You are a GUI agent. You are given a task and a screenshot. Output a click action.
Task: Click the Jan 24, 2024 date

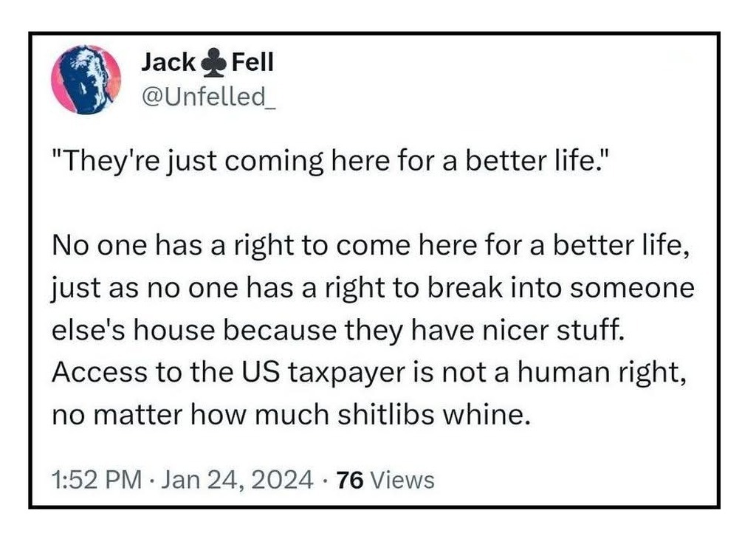tap(235, 481)
